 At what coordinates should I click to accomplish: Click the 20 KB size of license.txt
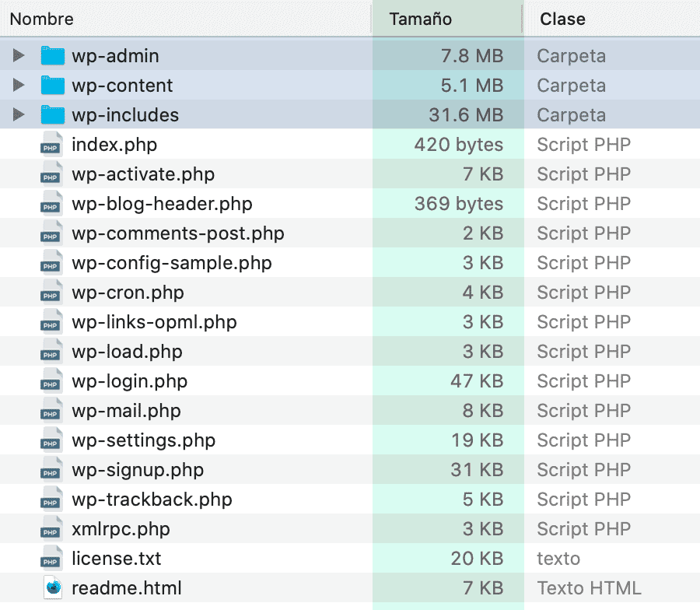coord(477,559)
